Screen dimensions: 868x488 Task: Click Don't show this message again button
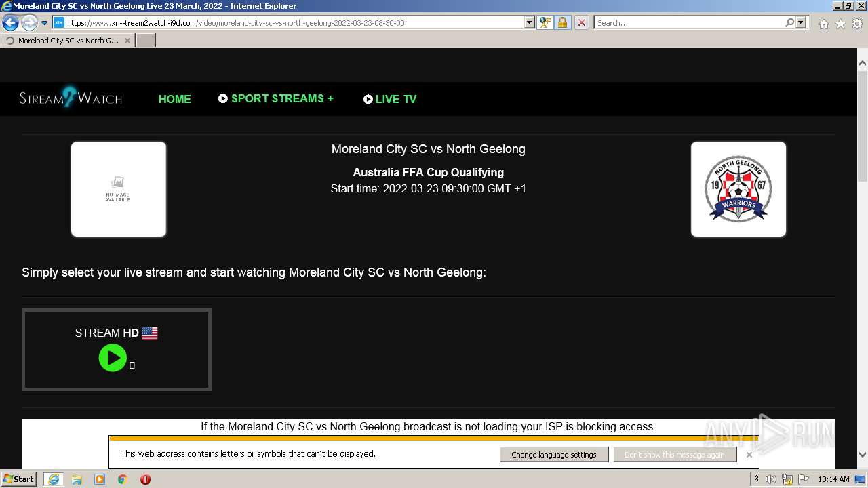pyautogui.click(x=675, y=455)
